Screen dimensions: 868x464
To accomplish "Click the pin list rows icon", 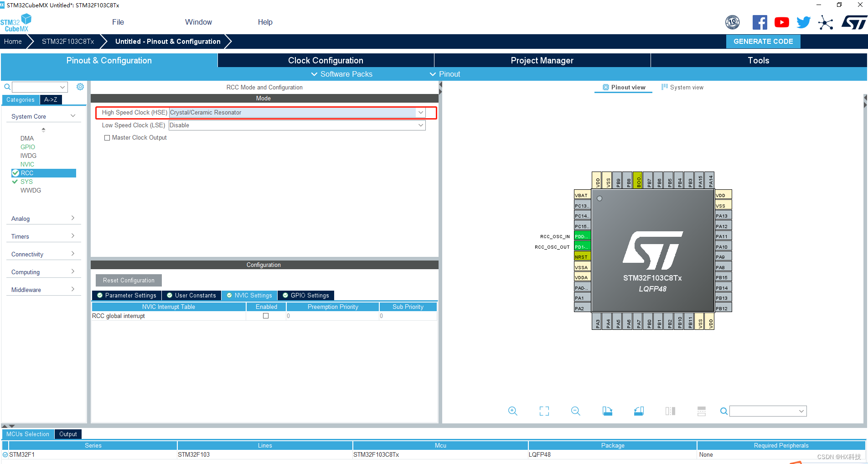I will (702, 411).
